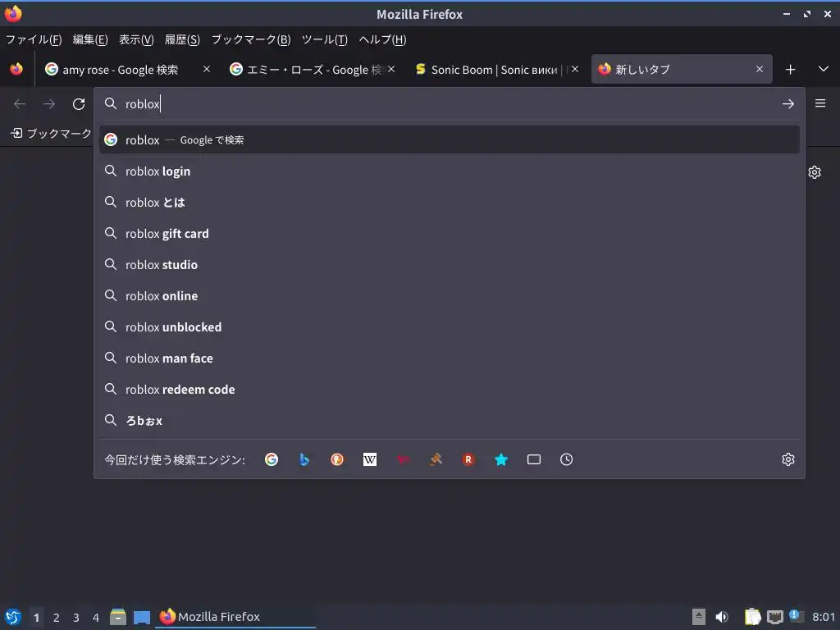Click in the address bar text field
Viewport: 840px width, 630px height.
(450, 104)
